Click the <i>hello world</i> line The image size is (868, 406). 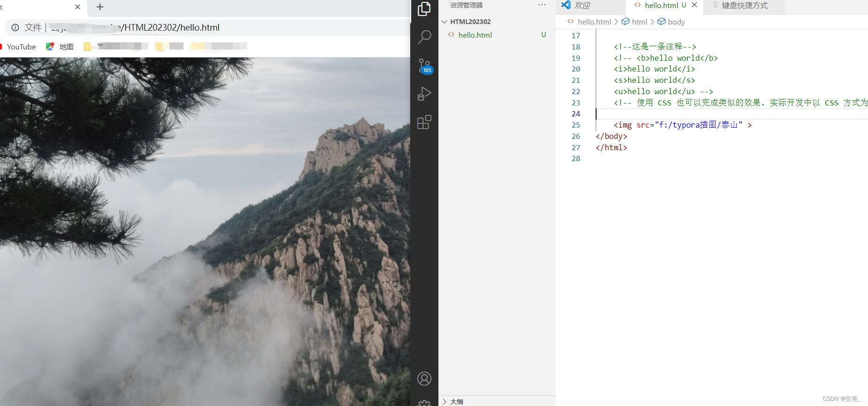click(x=654, y=69)
